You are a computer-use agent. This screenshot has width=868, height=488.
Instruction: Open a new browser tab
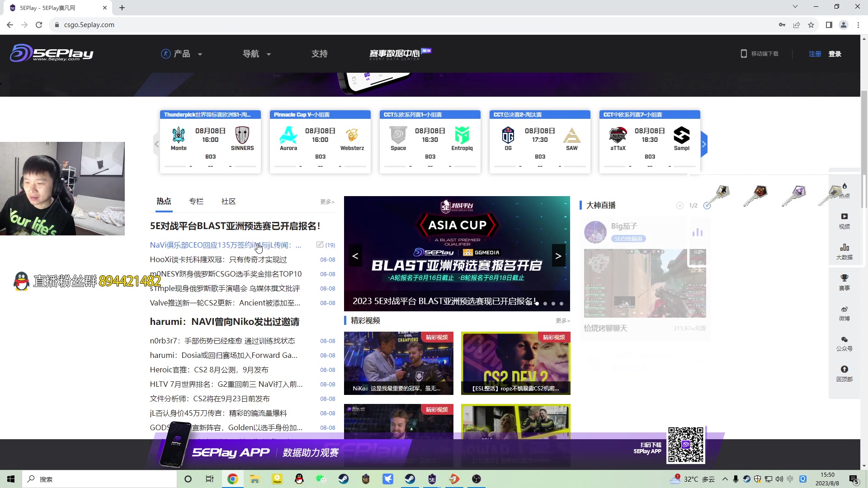122,8
